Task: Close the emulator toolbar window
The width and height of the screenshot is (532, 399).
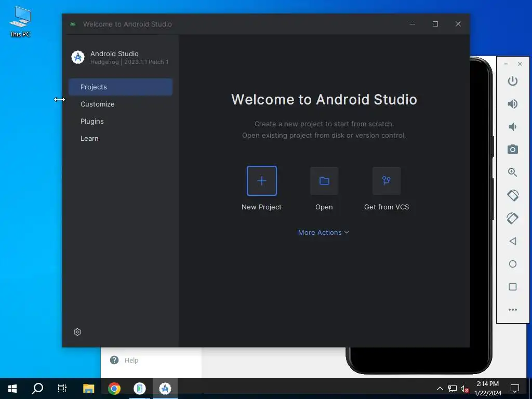Action: [x=520, y=64]
